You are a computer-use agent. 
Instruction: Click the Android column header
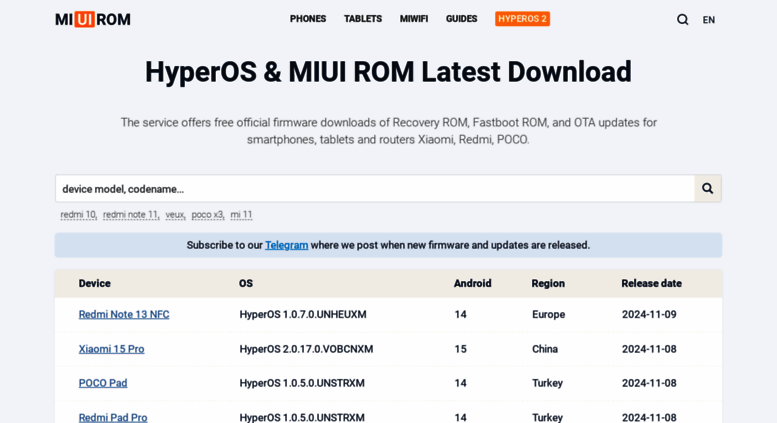(x=473, y=283)
